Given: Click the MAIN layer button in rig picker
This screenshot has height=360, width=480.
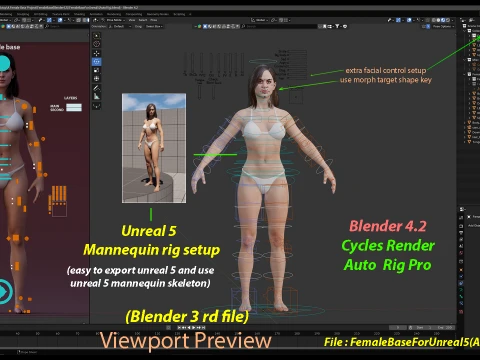Looking at the screenshot, I should pyautogui.click(x=74, y=106).
